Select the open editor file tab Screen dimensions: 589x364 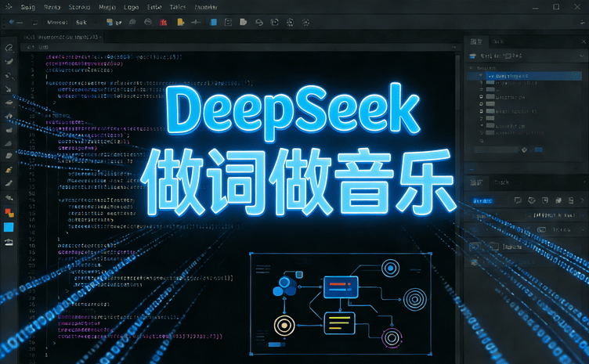coord(62,37)
